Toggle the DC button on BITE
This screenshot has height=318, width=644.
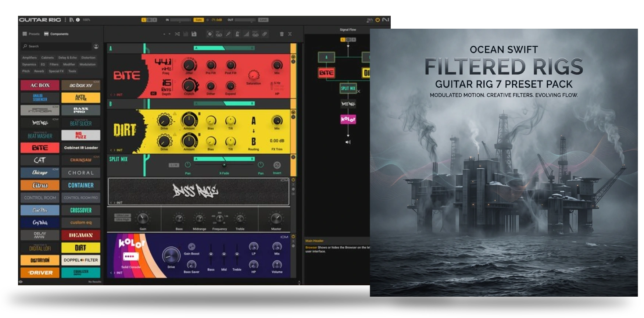[154, 94]
